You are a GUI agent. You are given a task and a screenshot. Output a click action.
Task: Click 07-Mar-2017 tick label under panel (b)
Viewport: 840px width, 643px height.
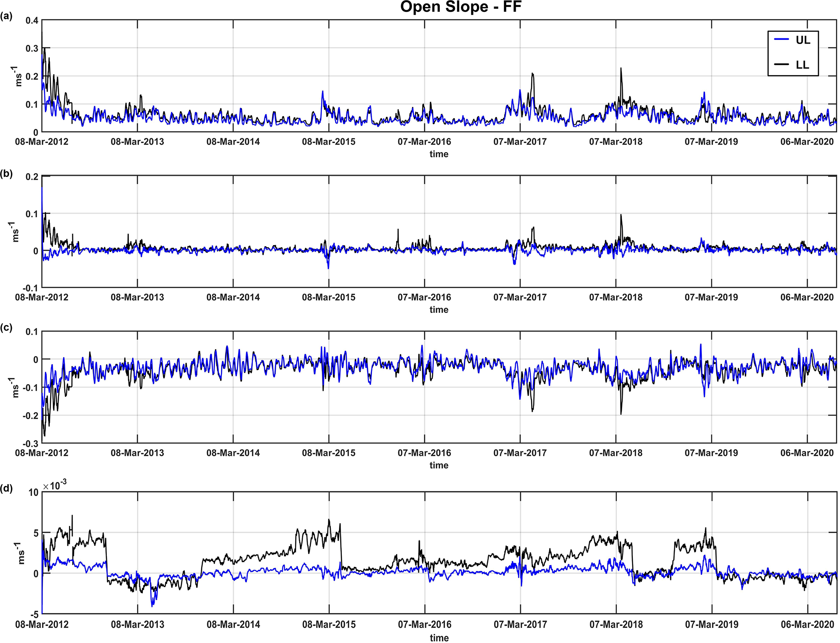click(520, 297)
